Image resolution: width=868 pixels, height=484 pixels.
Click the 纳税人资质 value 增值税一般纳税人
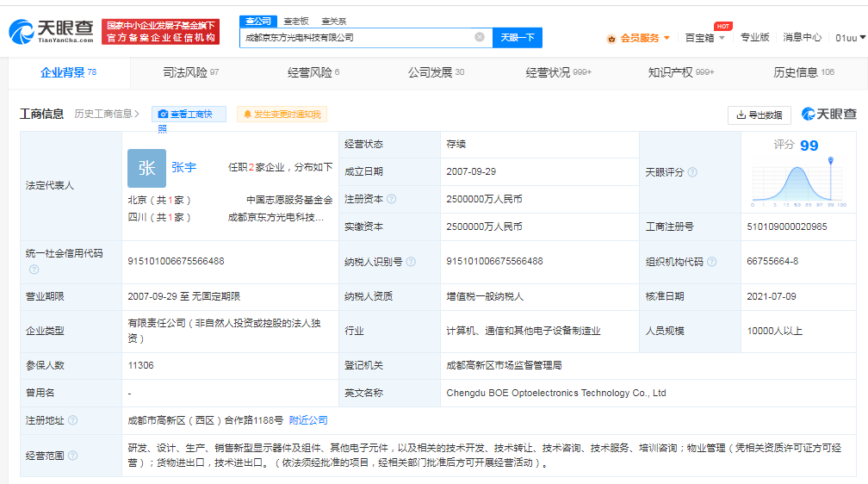pos(485,296)
